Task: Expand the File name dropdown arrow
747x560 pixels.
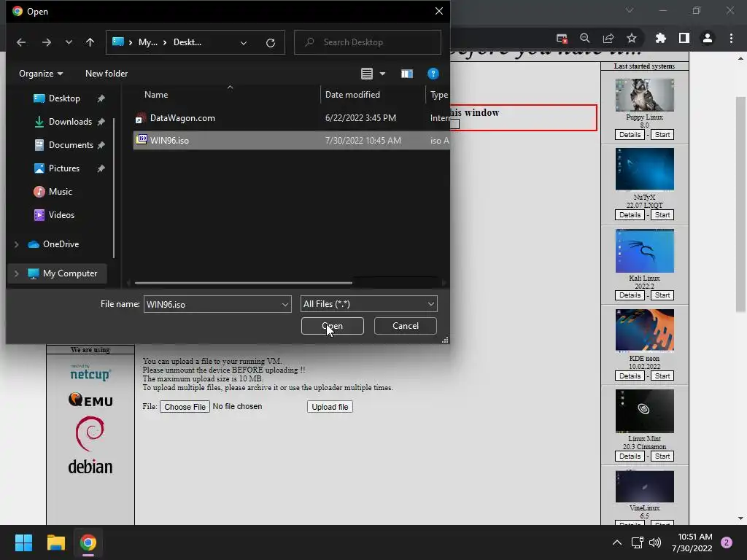Action: (x=285, y=304)
